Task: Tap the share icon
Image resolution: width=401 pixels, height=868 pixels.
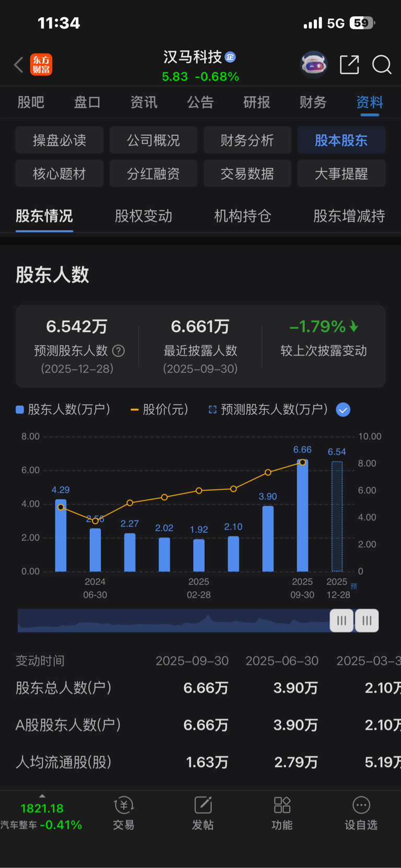Action: [x=349, y=65]
